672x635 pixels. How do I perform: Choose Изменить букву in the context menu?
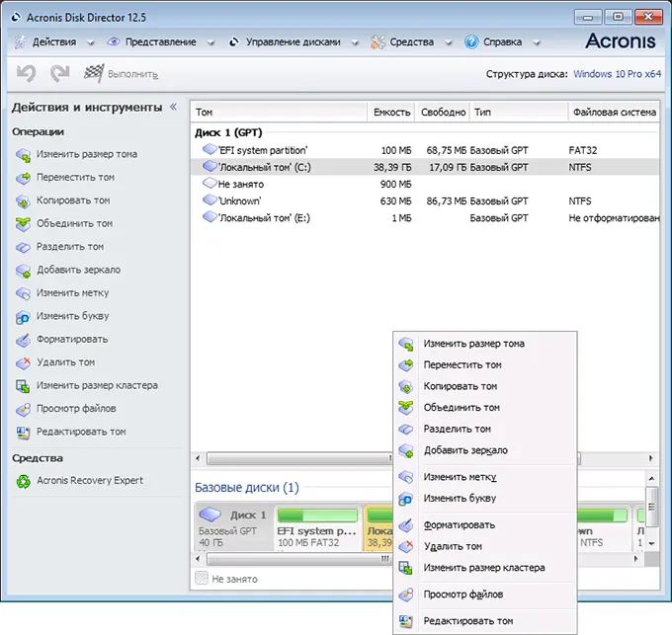coord(484,499)
